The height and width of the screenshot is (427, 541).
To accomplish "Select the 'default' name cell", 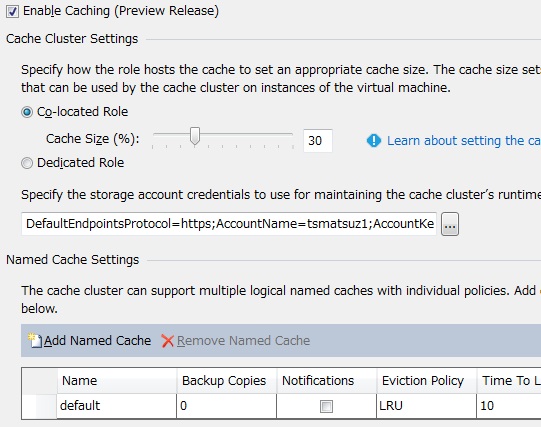I will tap(117, 406).
